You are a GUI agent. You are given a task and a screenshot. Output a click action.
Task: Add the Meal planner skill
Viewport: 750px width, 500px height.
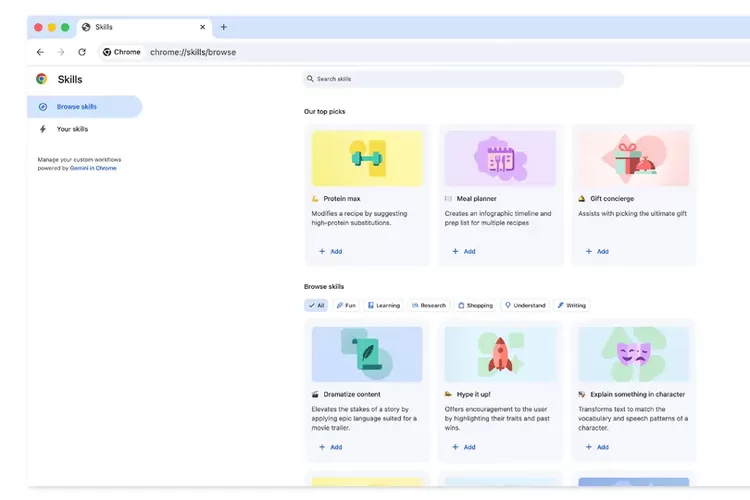click(464, 251)
